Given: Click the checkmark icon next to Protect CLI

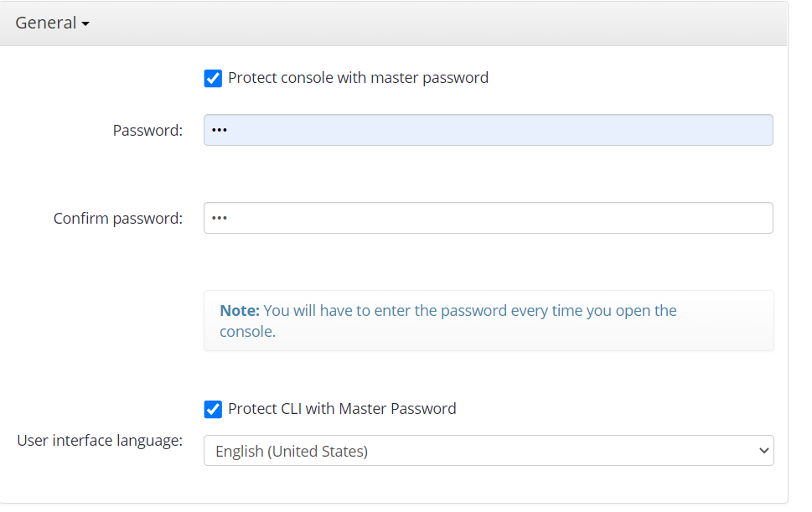Looking at the screenshot, I should pos(213,409).
